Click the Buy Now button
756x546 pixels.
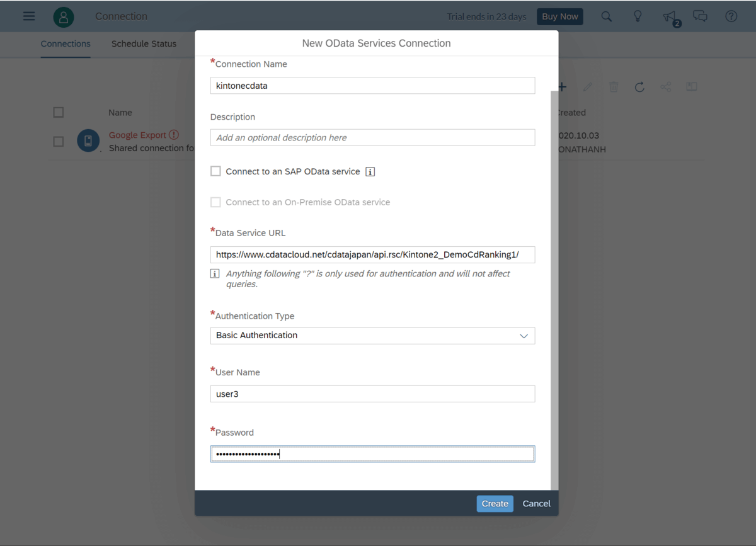click(x=559, y=16)
